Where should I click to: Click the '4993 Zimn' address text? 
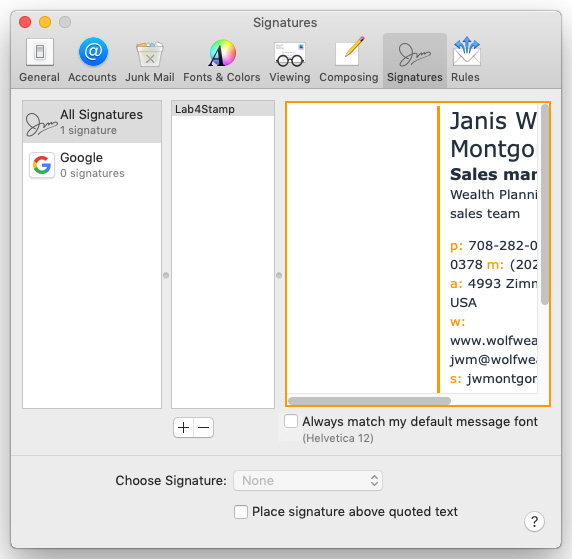pos(502,284)
